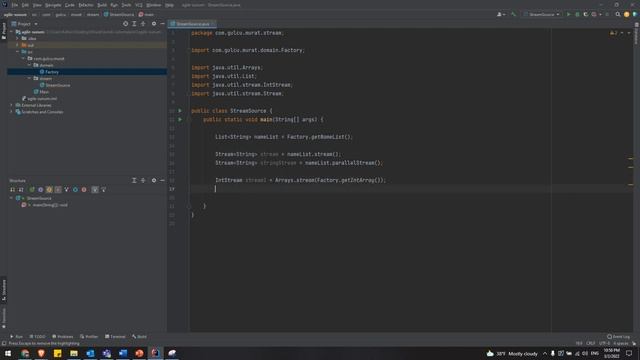Open Project panel gear options
The image size is (640, 360).
[x=154, y=24]
